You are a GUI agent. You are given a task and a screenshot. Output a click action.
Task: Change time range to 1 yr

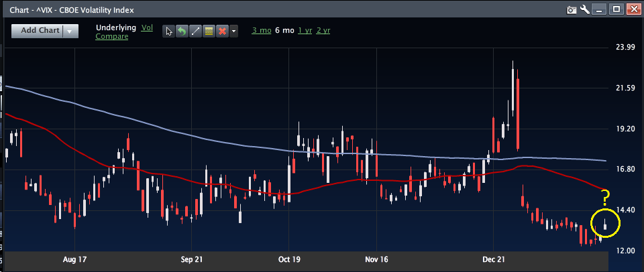pyautogui.click(x=305, y=31)
